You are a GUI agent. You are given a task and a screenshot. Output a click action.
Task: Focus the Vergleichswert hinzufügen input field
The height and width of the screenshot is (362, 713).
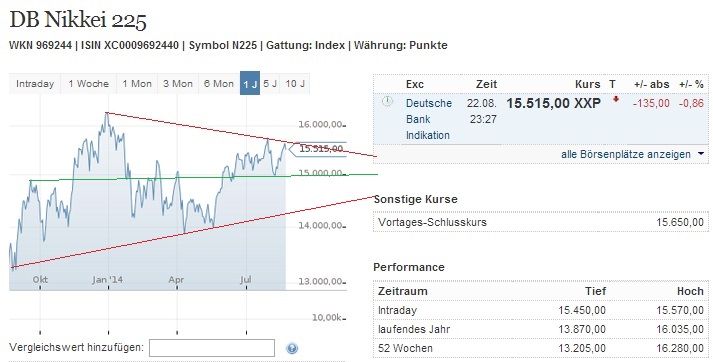click(x=212, y=348)
